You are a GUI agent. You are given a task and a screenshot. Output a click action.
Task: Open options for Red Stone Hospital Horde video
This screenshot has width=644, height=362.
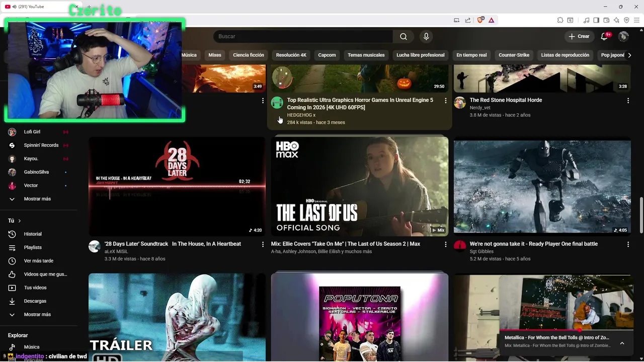pos(628,101)
